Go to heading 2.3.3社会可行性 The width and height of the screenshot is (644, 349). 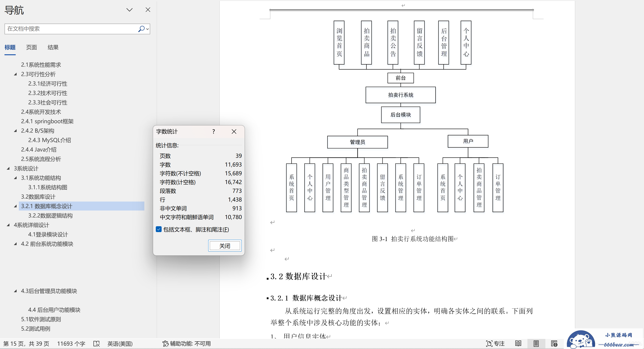tap(48, 102)
